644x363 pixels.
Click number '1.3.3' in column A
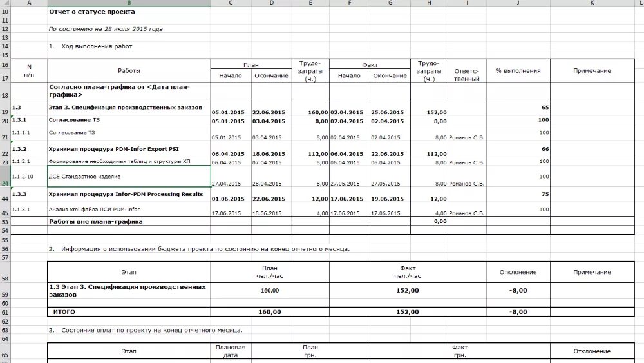click(x=19, y=194)
